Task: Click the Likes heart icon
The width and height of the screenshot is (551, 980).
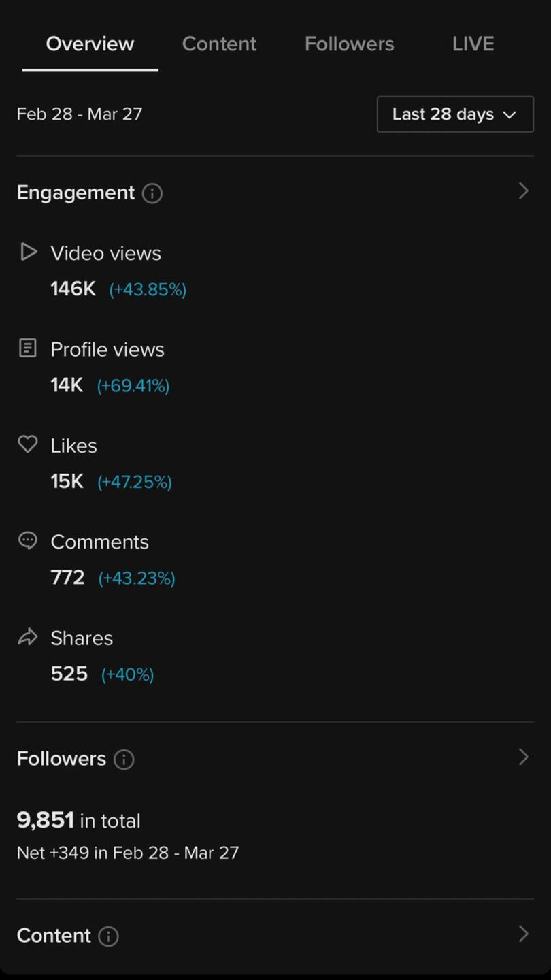Action: (27, 444)
